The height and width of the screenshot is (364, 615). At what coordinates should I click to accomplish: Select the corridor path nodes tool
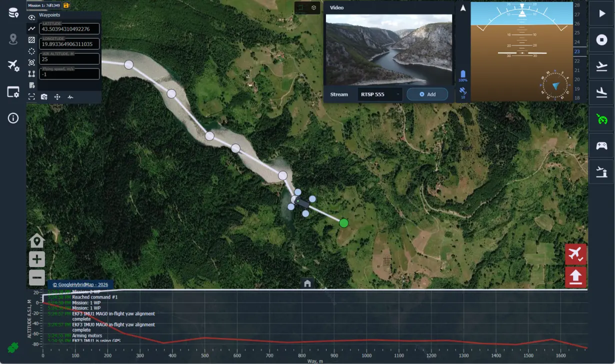(31, 73)
